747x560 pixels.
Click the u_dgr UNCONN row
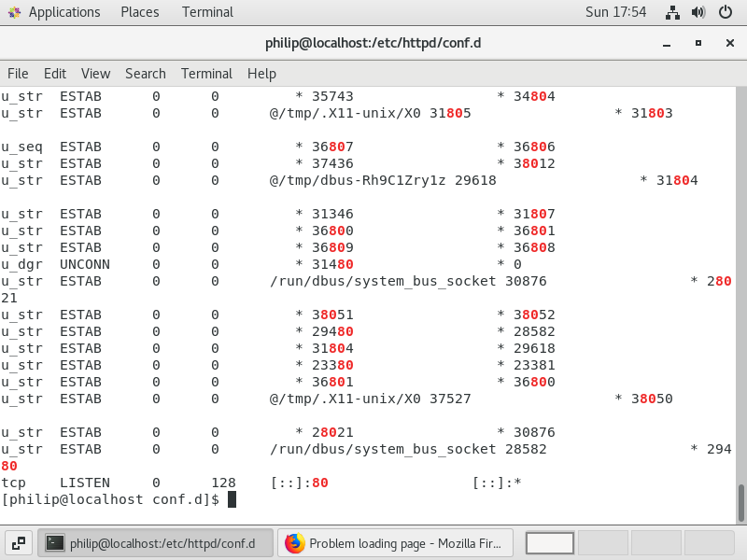pyautogui.click(x=261, y=264)
